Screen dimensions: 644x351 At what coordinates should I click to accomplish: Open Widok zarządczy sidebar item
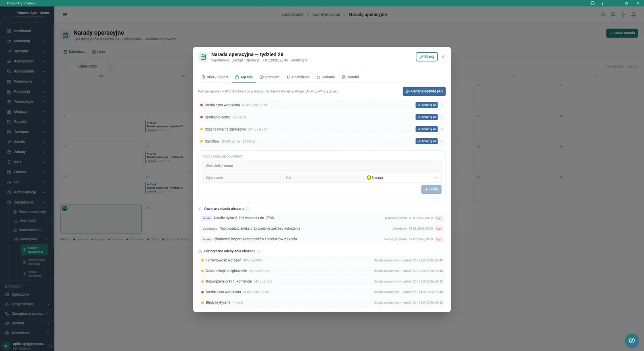(34, 274)
